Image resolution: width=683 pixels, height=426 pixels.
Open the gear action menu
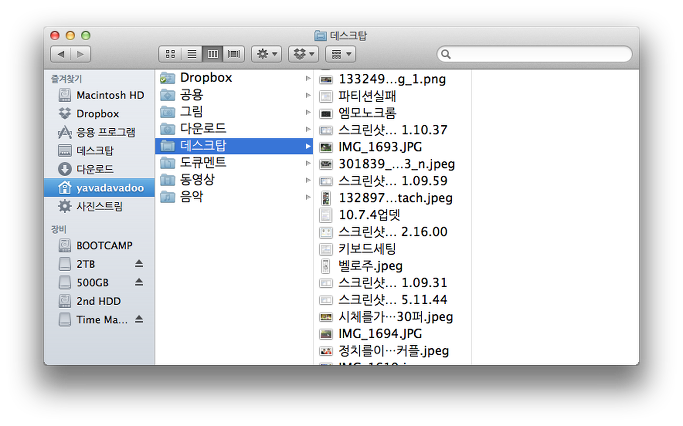267,54
